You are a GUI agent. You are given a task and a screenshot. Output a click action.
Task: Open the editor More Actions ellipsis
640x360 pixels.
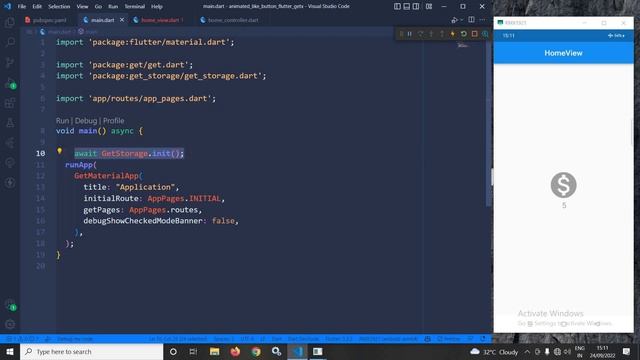point(482,20)
